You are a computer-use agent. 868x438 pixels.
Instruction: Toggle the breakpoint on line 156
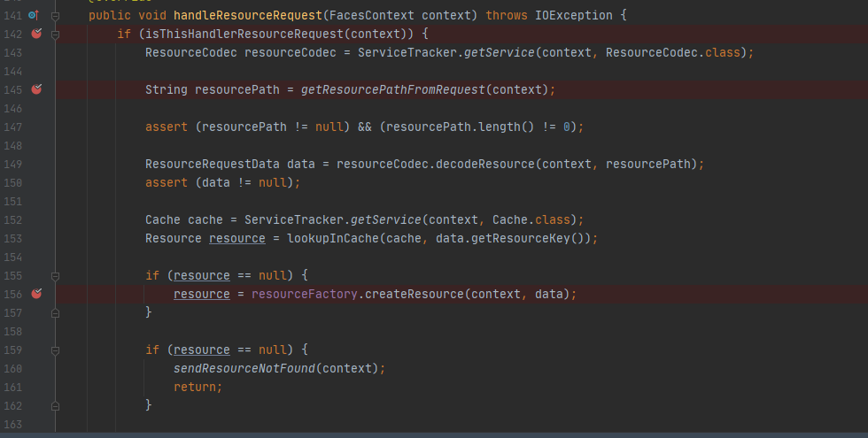tap(36, 294)
